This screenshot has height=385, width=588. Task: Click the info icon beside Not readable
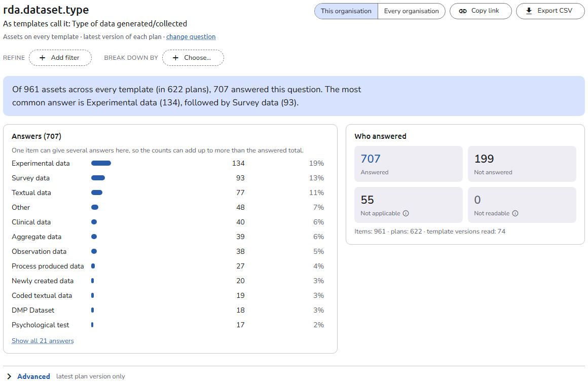515,213
